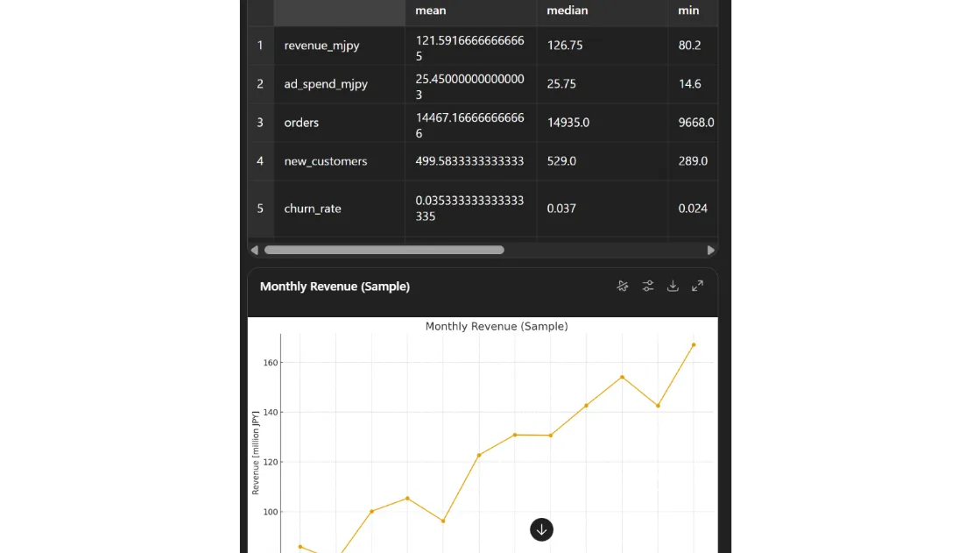Click y-axis tick label 100
This screenshot has height=553, width=980.
[270, 512]
